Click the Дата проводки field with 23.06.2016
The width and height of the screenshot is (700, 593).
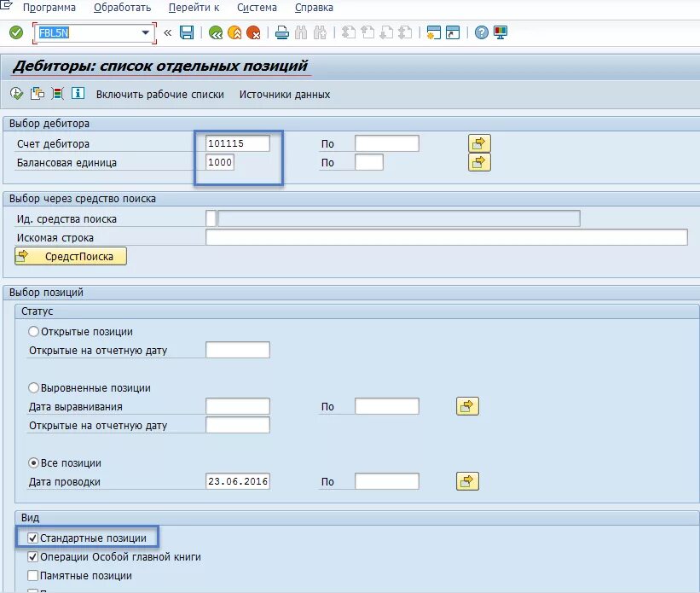(x=238, y=481)
